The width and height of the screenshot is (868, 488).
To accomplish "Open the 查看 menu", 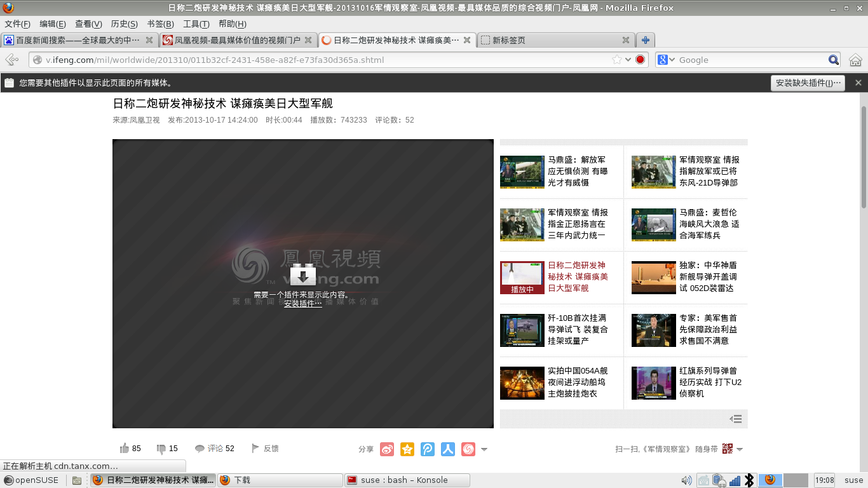I will (x=88, y=24).
